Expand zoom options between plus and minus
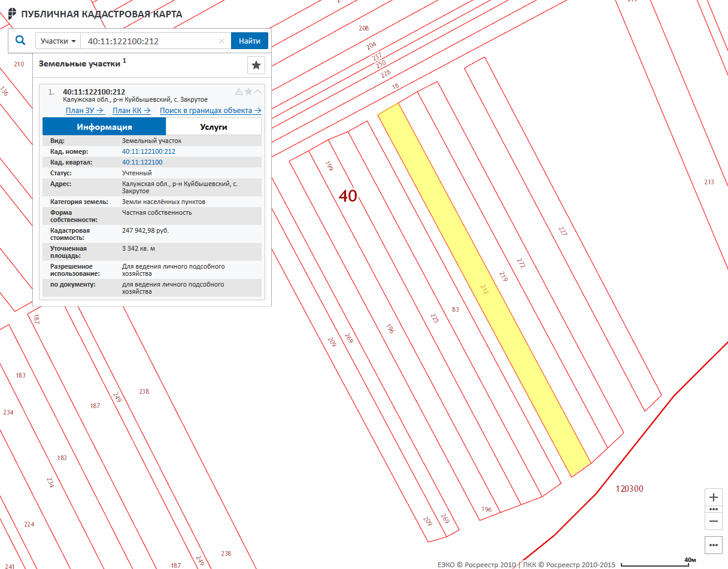The image size is (728, 569). (x=713, y=509)
